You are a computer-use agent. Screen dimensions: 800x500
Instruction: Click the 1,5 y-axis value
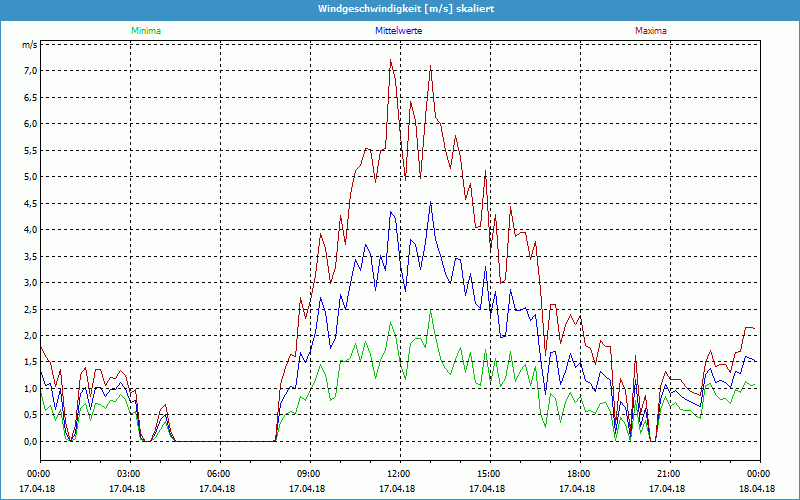pyautogui.click(x=31, y=362)
